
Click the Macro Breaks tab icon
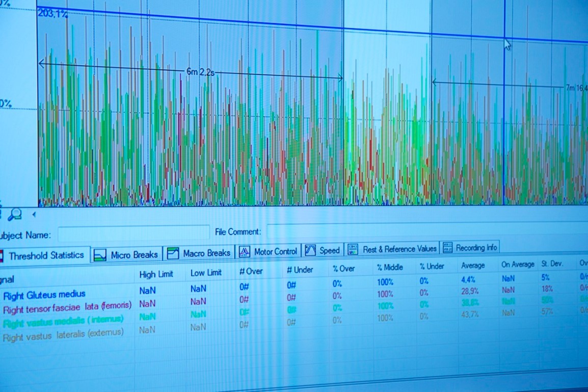tap(173, 253)
